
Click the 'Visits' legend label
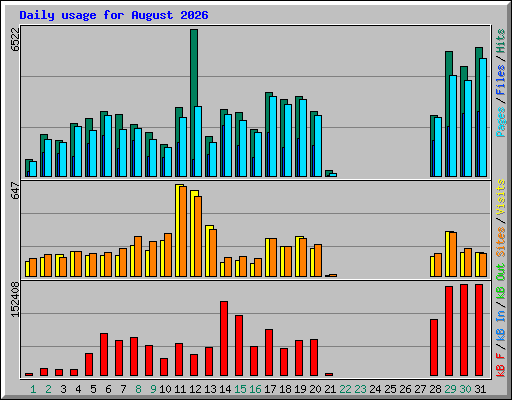500,197
